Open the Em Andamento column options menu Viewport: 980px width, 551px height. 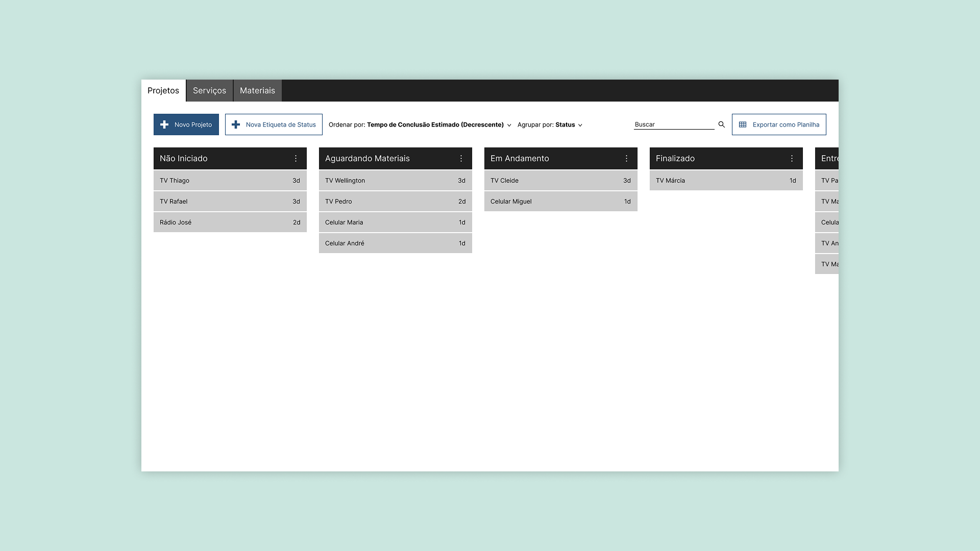tap(626, 159)
